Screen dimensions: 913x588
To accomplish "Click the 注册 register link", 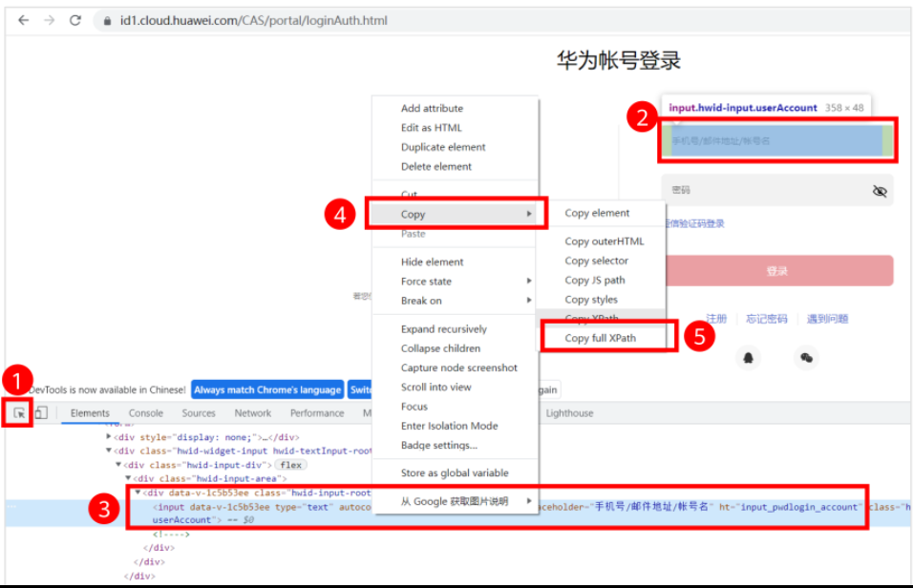I will click(x=716, y=319).
